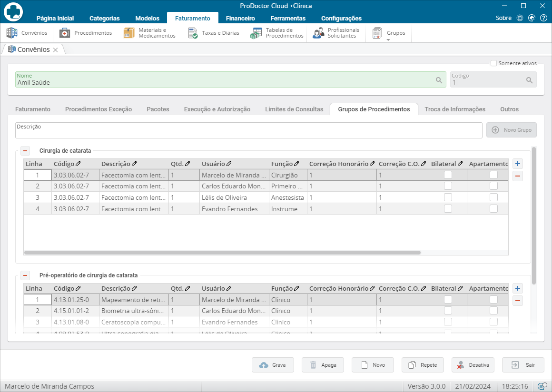Click pencil beside Código in Cirurgia de catarata header
Screen dimensions: 552x392
78,164
